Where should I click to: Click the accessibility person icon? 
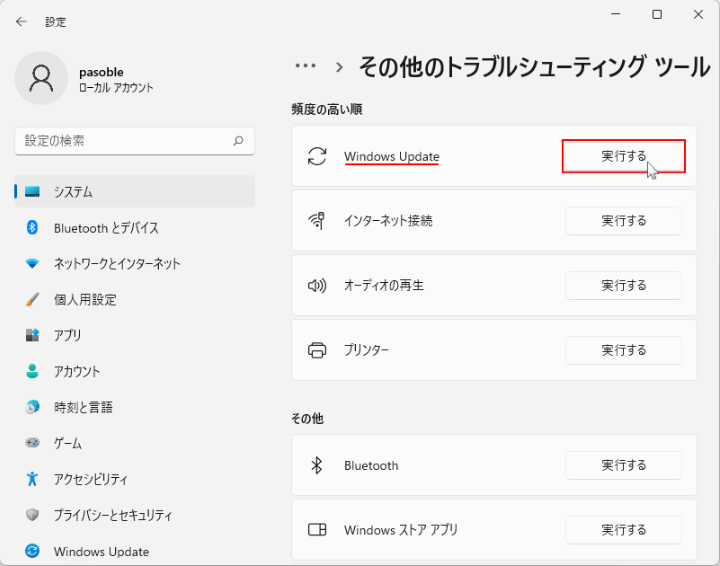click(x=32, y=479)
